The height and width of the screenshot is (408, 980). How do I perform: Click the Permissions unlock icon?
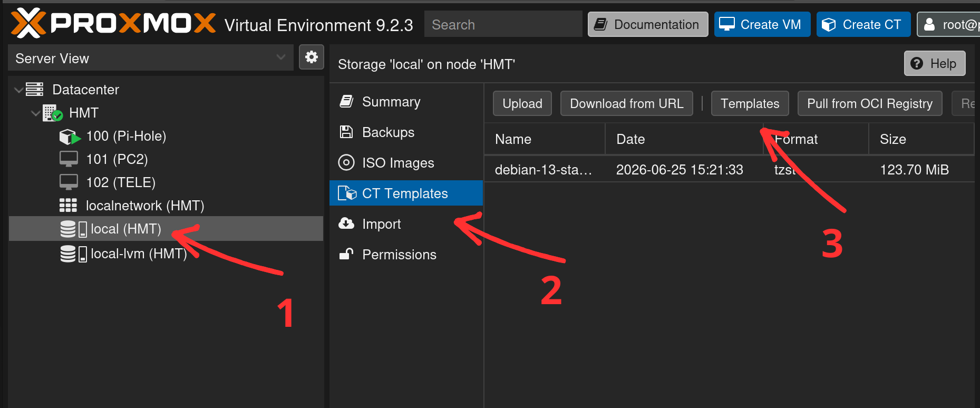tap(346, 254)
